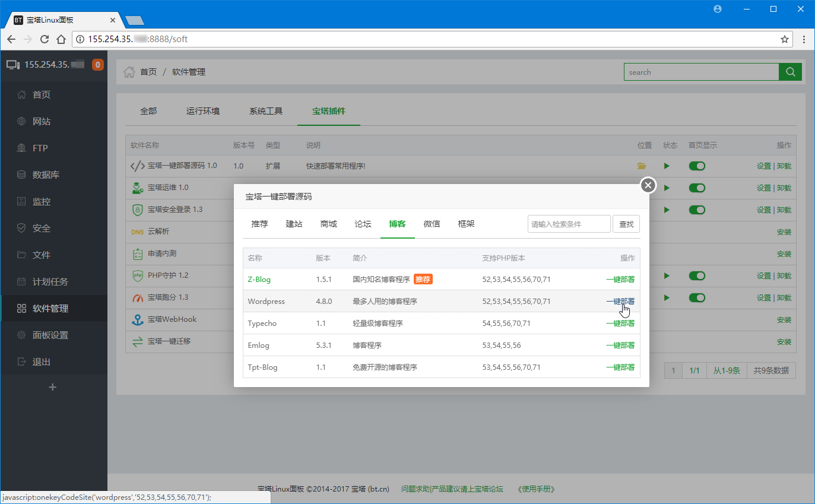The width and height of the screenshot is (815, 504).
Task: Toggle 首页显示 for 宝塔安全登录
Action: pos(697,210)
